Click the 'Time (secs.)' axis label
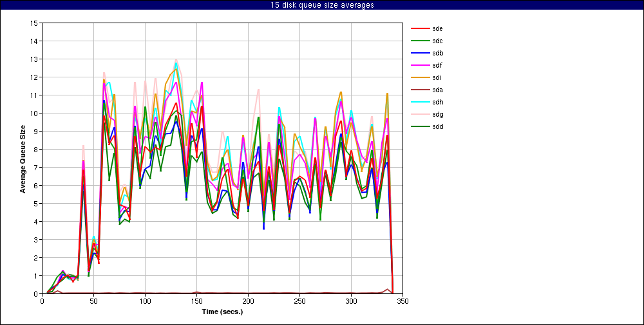This screenshot has width=644, height=325. click(222, 312)
